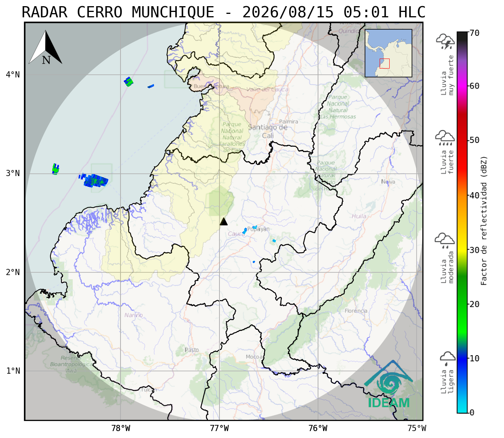Screen dimensions: 504x438
Task: Click the Farallones de Cali park label
Action: point(232,138)
